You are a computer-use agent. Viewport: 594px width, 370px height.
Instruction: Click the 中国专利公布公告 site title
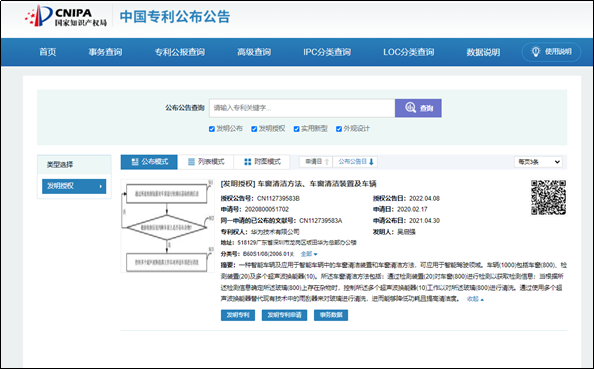[x=175, y=17]
